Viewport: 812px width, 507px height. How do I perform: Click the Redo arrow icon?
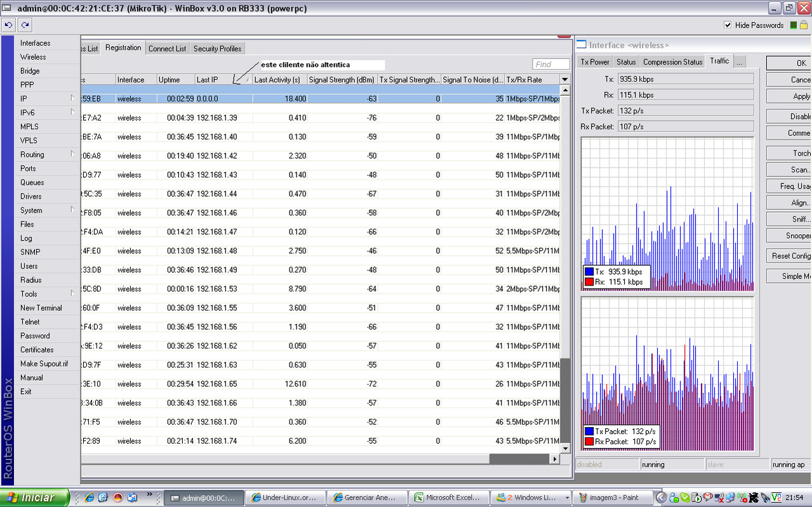click(x=25, y=25)
